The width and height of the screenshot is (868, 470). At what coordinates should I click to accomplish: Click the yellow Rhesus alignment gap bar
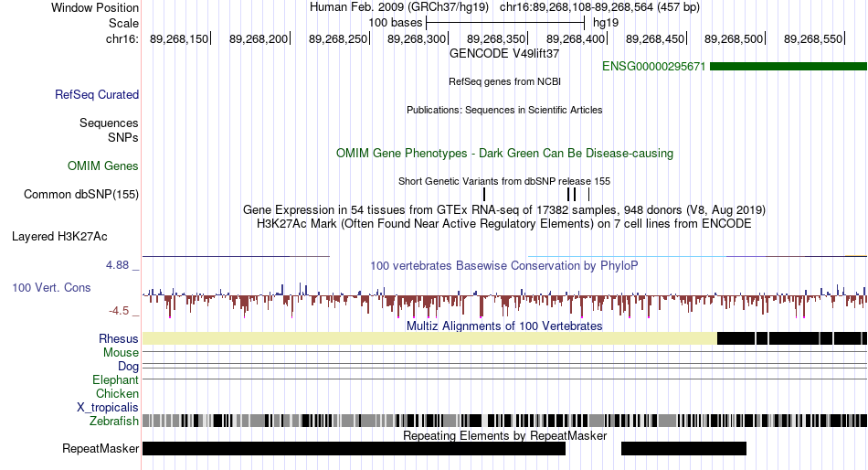tap(429, 338)
